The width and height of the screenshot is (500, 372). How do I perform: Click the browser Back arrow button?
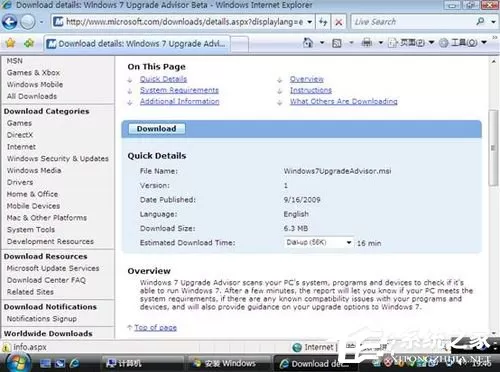(10, 22)
